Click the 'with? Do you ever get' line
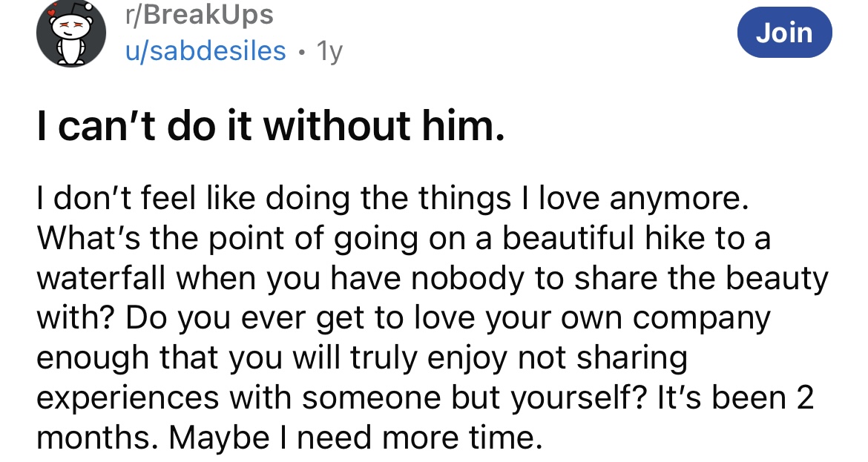The image size is (868, 462). coord(403,319)
